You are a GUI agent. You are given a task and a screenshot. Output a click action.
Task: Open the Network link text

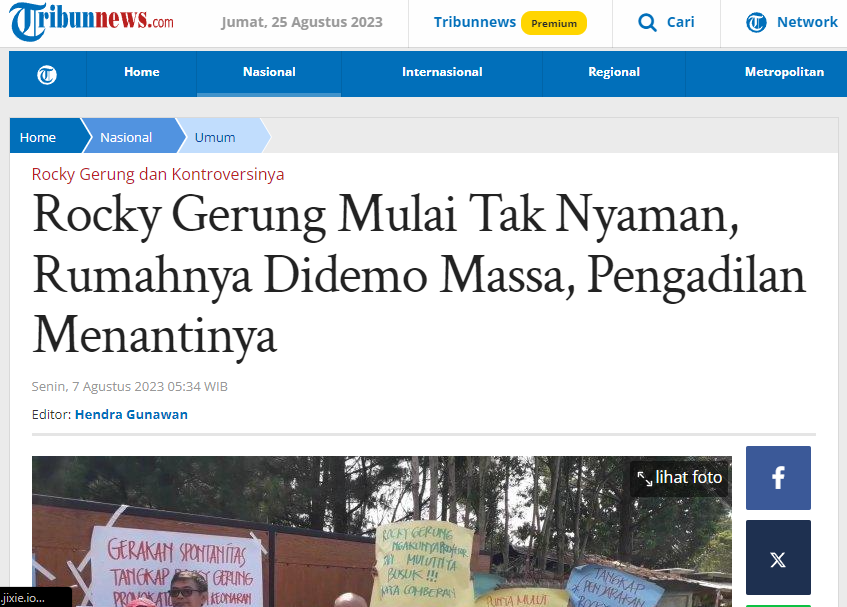[807, 22]
